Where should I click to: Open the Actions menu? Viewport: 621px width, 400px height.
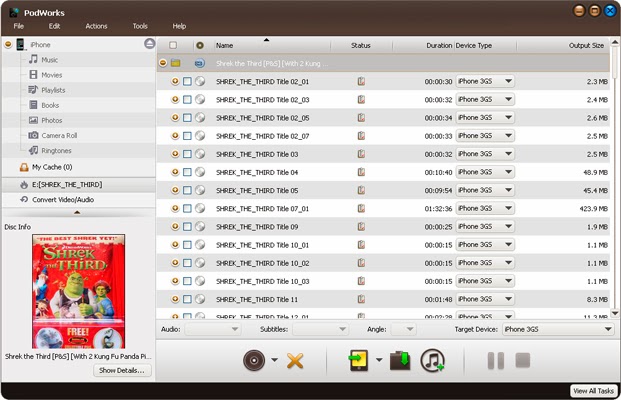(96, 26)
